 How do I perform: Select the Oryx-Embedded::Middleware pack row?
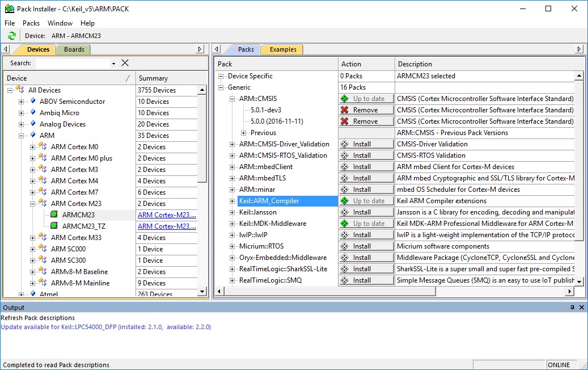(x=283, y=258)
